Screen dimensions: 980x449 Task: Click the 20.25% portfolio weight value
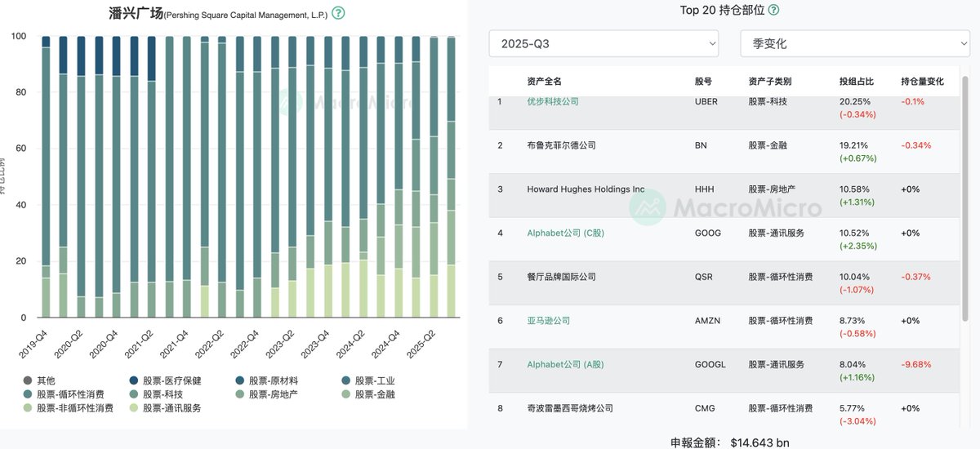855,102
